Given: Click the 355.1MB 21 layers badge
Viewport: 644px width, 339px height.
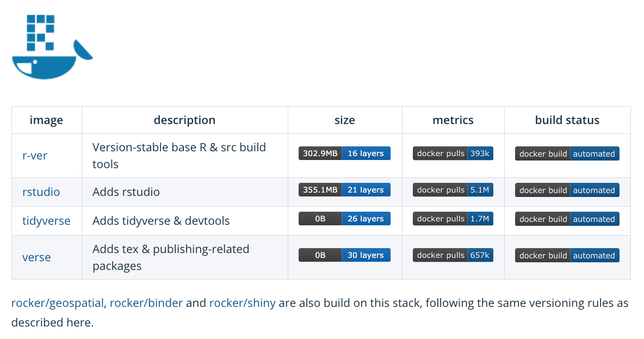Looking at the screenshot, I should [345, 190].
